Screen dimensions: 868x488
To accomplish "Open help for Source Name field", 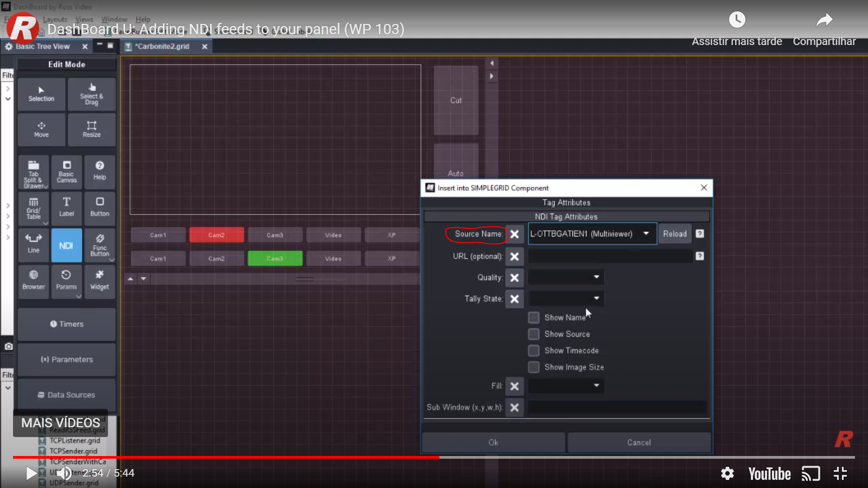I will (700, 234).
